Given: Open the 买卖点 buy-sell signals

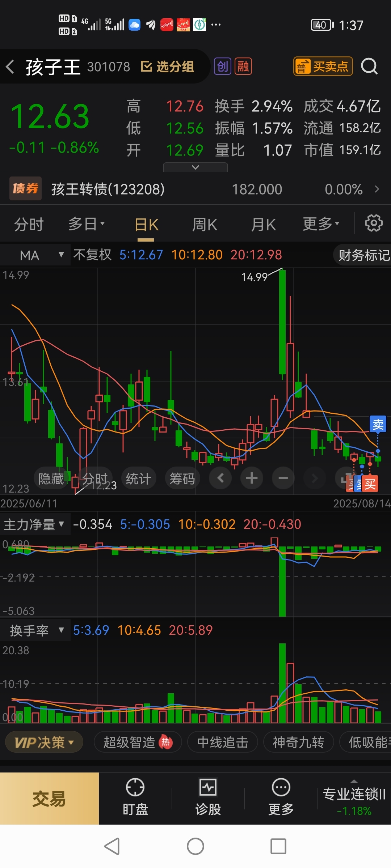Looking at the screenshot, I should click(x=323, y=67).
